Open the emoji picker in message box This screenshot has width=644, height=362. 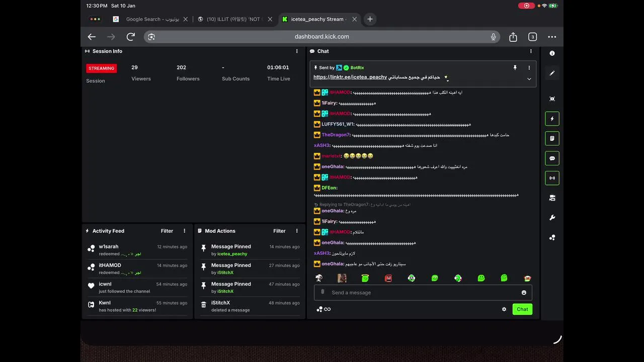tap(524, 293)
